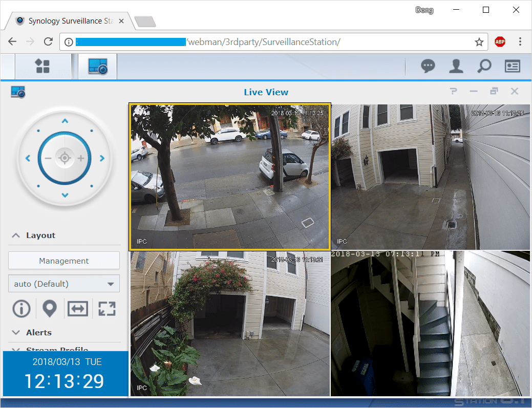Image resolution: width=532 pixels, height=408 pixels.
Task: Switch to the Live View taskbar tab
Action: (x=97, y=66)
